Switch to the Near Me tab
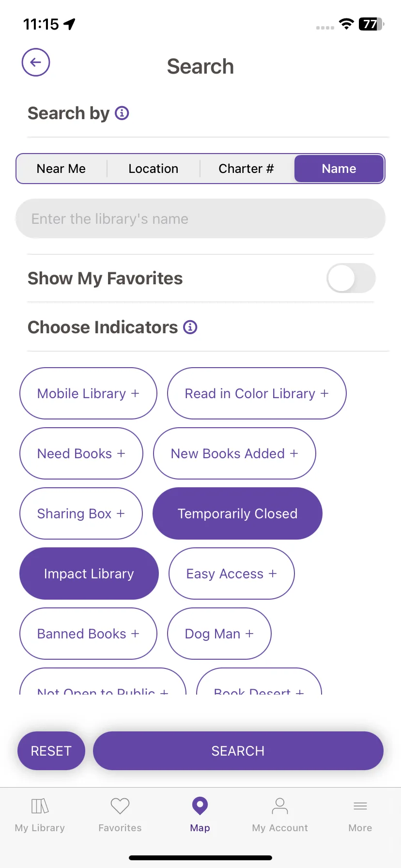Image resolution: width=401 pixels, height=868 pixels. (x=62, y=169)
